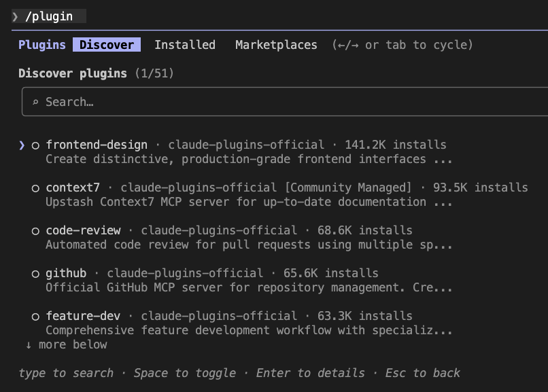Toggle the code-review plugin circle
This screenshot has height=392, width=548.
(x=35, y=231)
